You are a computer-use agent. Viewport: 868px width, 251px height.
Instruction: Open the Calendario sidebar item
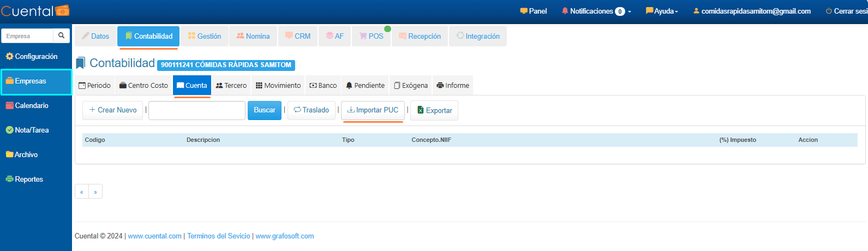click(x=32, y=106)
